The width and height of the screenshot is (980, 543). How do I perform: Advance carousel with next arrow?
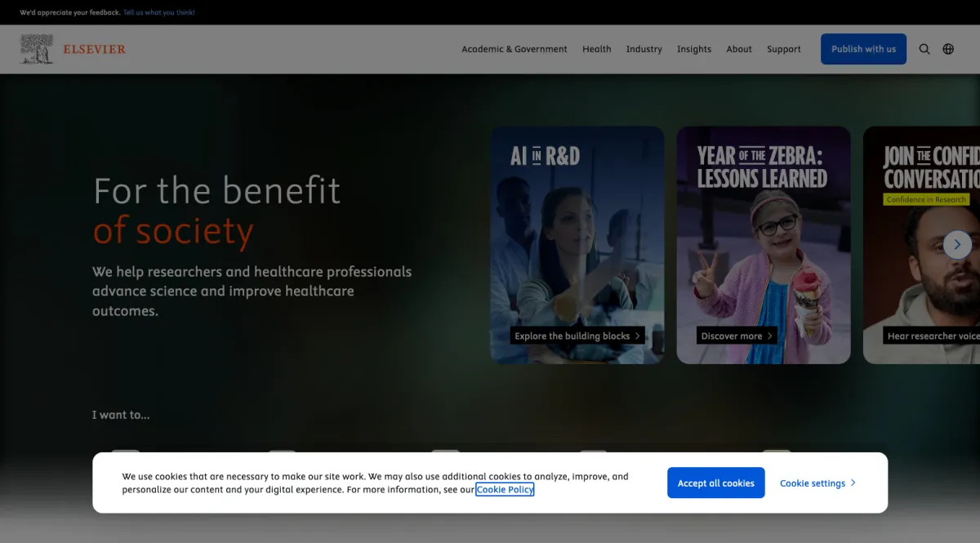coord(957,245)
